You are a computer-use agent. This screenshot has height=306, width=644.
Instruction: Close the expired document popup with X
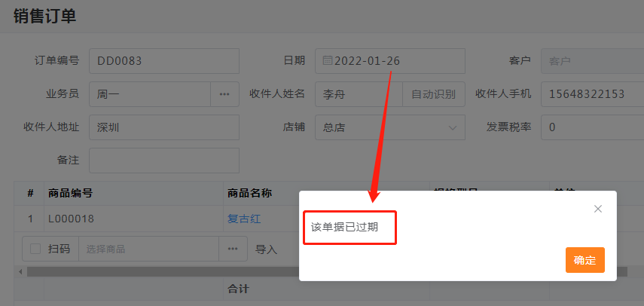598,209
